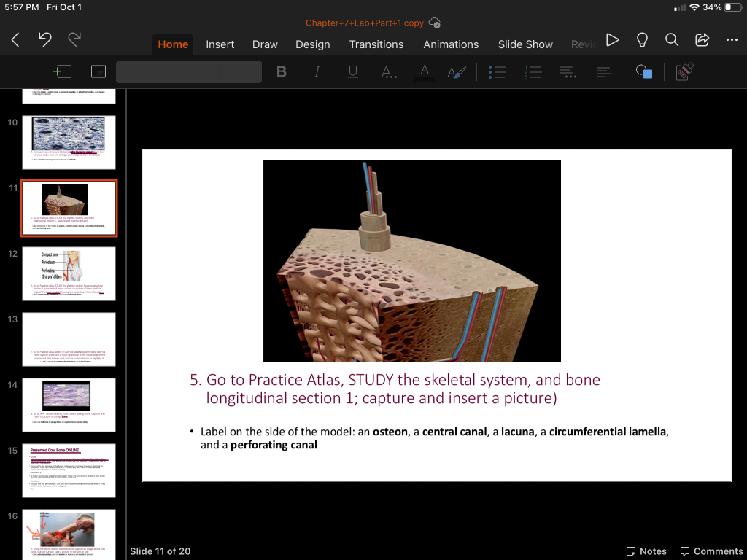Toggle italic formatting
The height and width of the screenshot is (560, 747).
pyautogui.click(x=317, y=71)
